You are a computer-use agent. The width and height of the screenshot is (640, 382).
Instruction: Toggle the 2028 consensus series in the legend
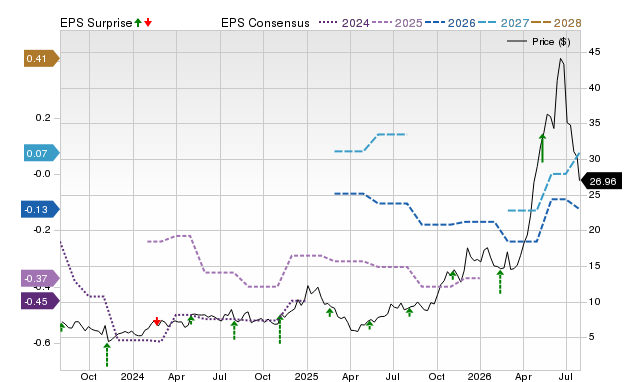pos(556,23)
